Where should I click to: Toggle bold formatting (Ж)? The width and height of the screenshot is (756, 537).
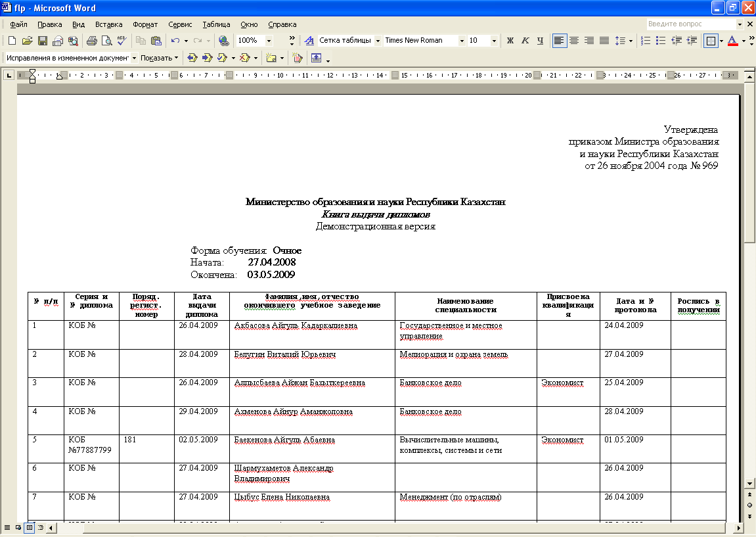510,41
